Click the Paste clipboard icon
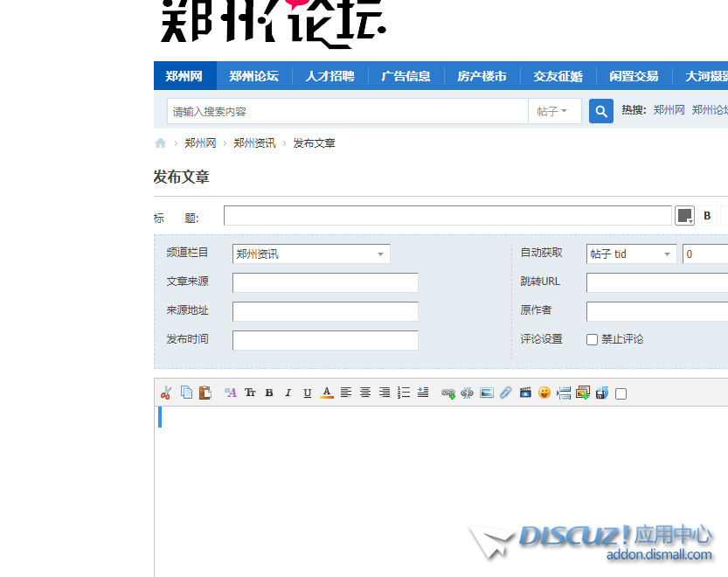This screenshot has width=728, height=577. point(205,393)
